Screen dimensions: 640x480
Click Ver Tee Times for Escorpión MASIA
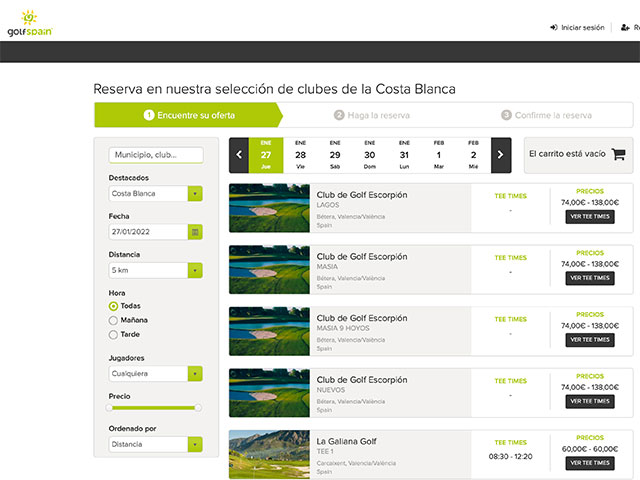click(x=590, y=278)
